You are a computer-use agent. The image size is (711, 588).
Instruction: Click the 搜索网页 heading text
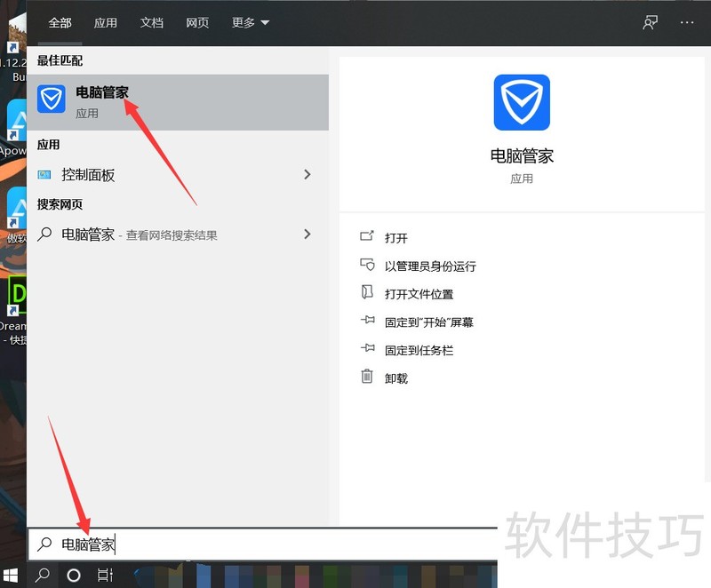tap(60, 204)
